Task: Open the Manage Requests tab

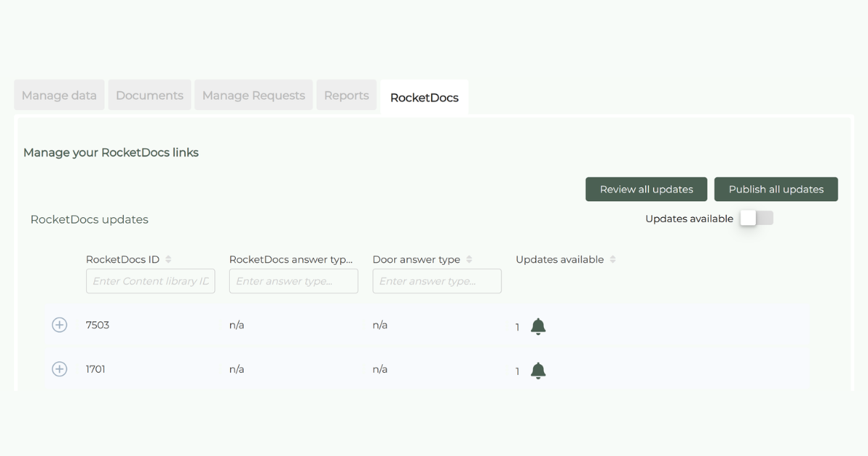Action: pyautogui.click(x=254, y=96)
